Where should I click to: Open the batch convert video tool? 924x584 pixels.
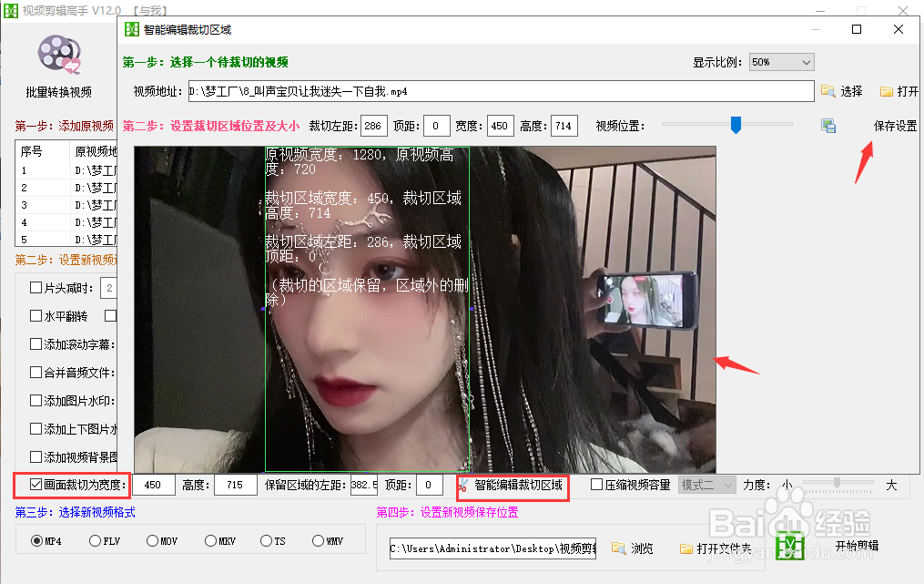59,67
